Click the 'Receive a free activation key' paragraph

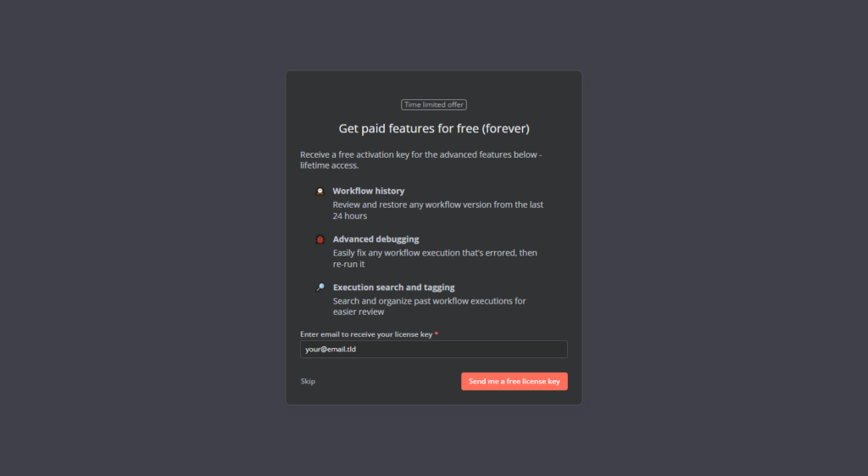(420, 160)
